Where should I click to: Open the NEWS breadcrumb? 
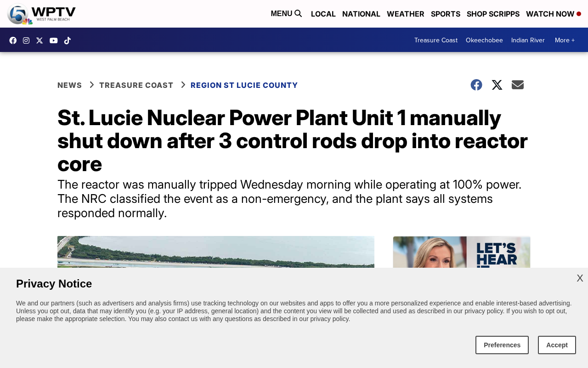pos(70,85)
